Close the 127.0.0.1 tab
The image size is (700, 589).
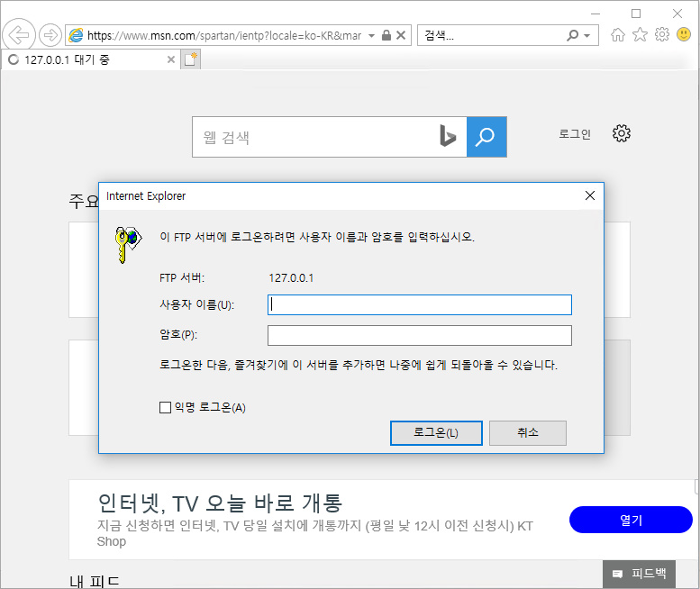coord(170,59)
